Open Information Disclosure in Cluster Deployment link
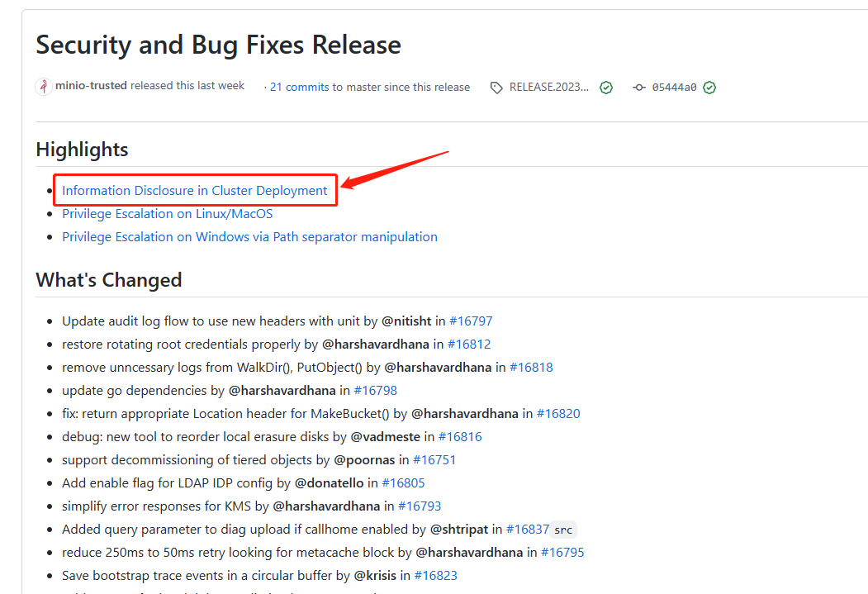Viewport: 868px width, 594px height. click(194, 191)
